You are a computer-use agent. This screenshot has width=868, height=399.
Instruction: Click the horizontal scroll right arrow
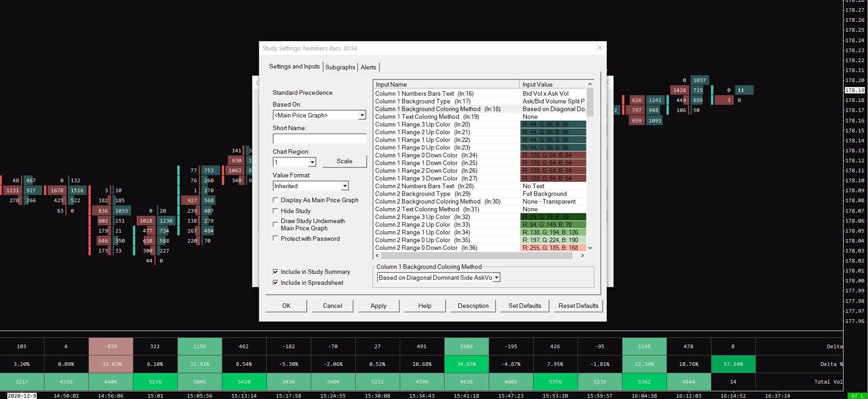583,256
